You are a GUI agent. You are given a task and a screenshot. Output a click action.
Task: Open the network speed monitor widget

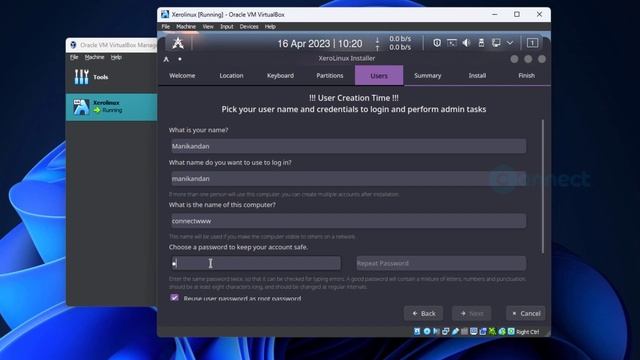(x=394, y=43)
